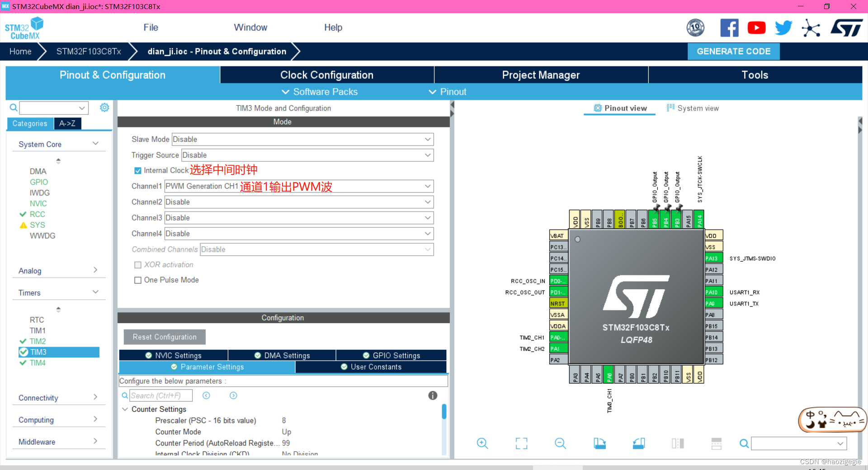Open the Software Packs menu
This screenshot has width=868, height=470.
320,92
